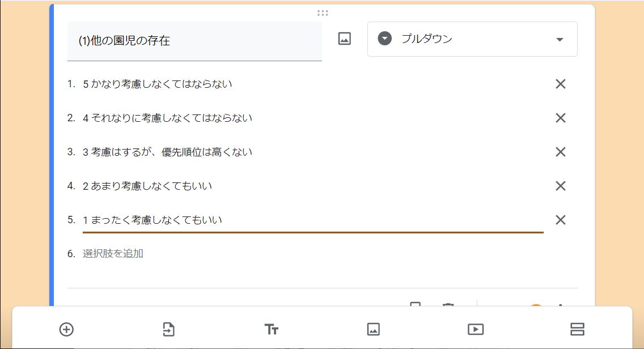Screen dimensions: 644x349
Task: Add a title and description block
Action: click(x=272, y=329)
